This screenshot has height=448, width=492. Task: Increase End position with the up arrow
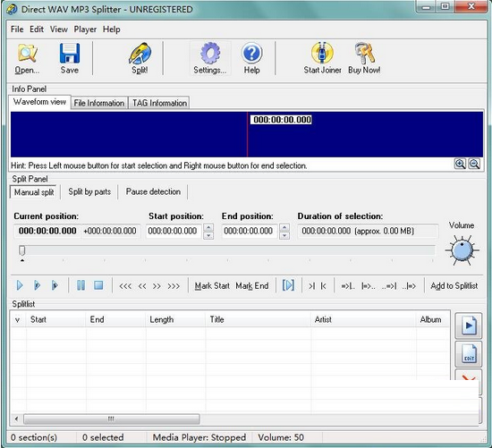click(284, 227)
